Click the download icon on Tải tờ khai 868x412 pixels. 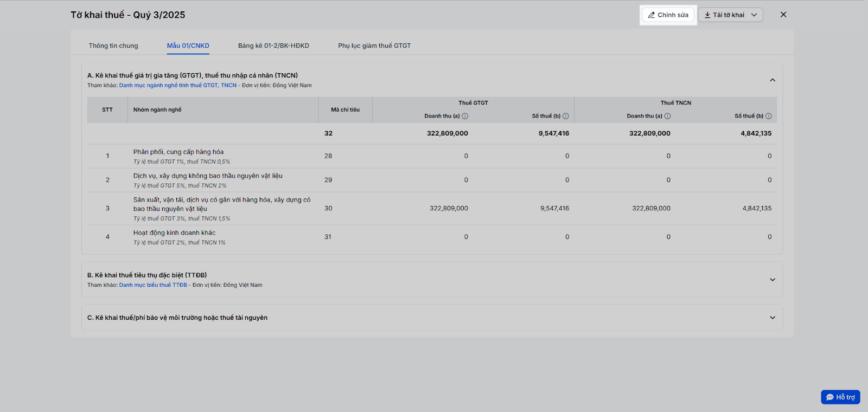(707, 15)
